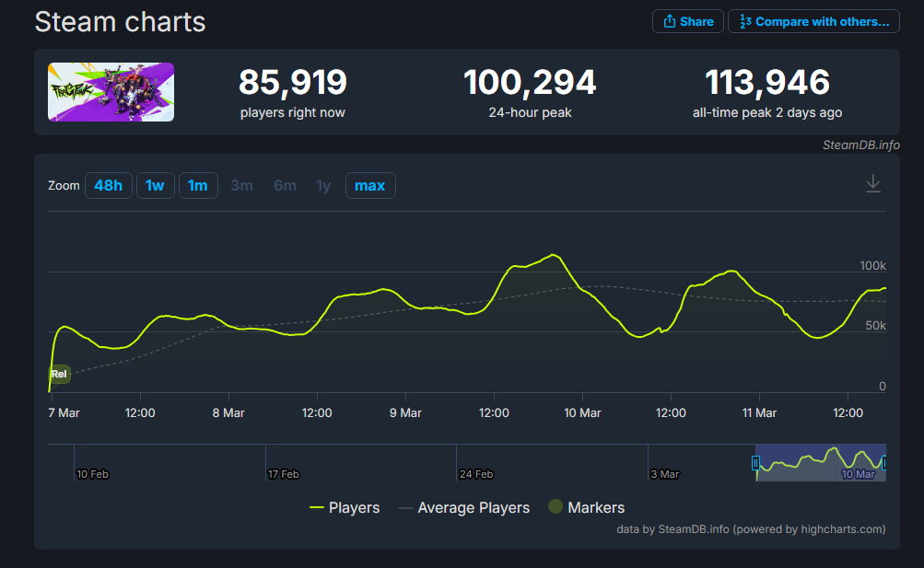924x568 pixels.
Task: Click the game banner thumbnail
Action: [x=111, y=92]
